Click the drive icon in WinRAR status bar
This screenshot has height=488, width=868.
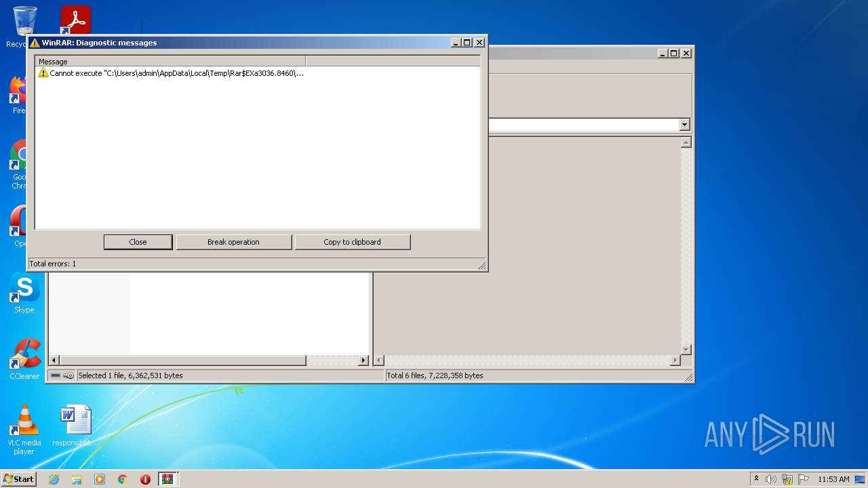[56, 375]
